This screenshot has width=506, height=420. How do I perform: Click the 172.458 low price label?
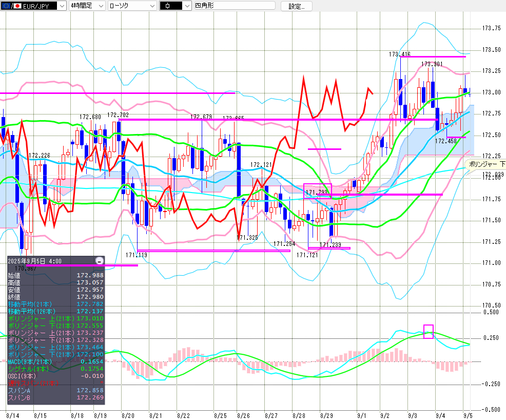point(445,141)
